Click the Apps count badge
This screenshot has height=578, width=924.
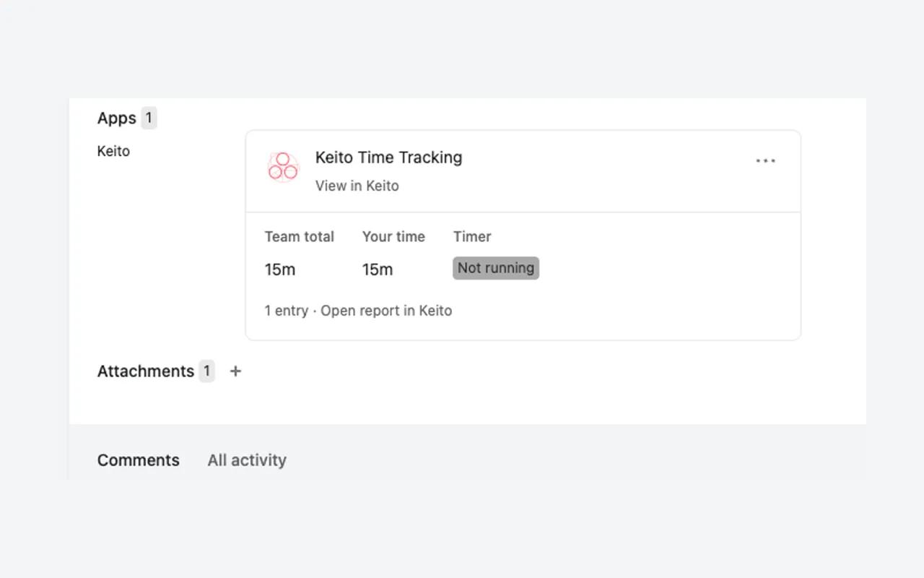tap(149, 118)
